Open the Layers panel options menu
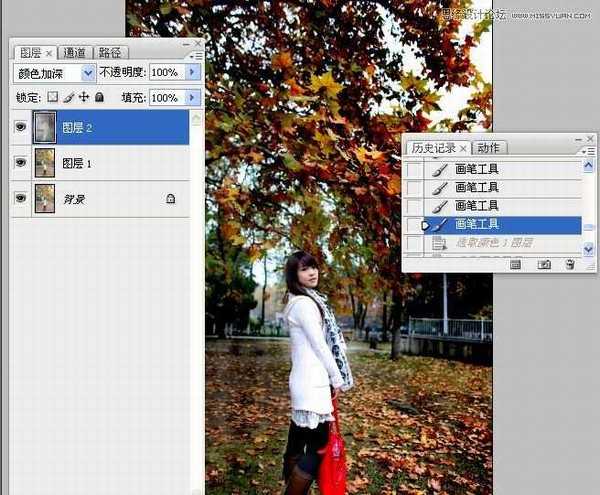600x495 pixels. [x=197, y=56]
